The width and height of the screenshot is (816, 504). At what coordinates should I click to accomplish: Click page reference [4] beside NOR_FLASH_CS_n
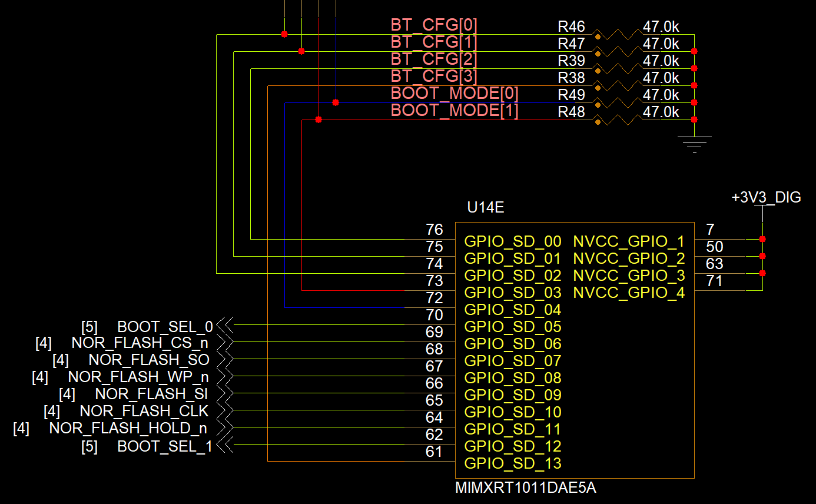[x=44, y=343]
